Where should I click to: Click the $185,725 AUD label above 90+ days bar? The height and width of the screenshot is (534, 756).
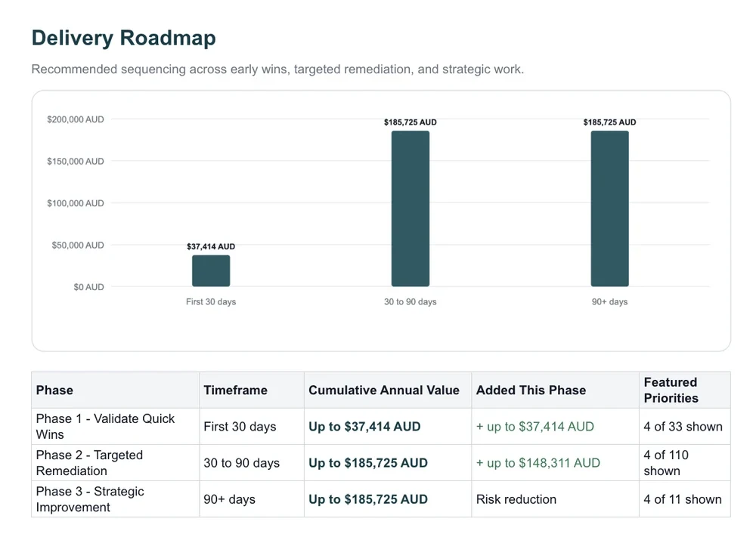609,122
